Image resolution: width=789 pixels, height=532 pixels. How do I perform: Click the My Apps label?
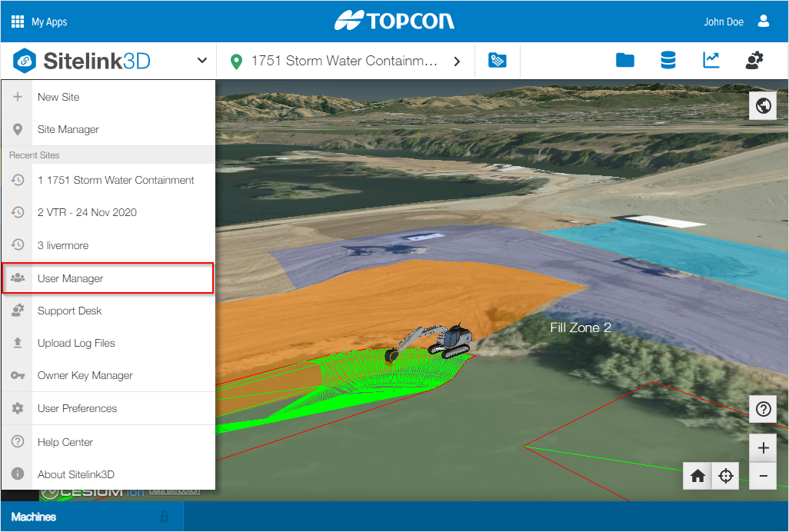49,22
